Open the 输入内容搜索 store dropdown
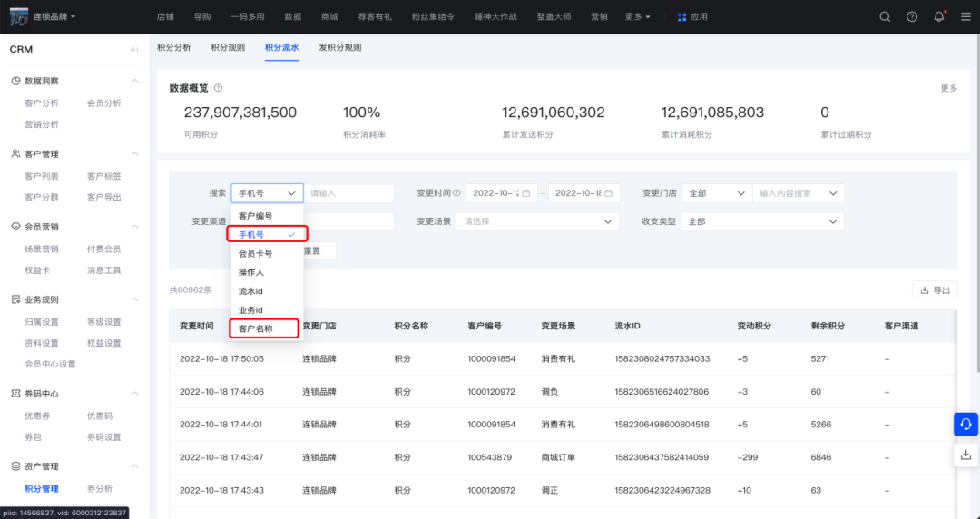This screenshot has height=519, width=980. coord(799,193)
